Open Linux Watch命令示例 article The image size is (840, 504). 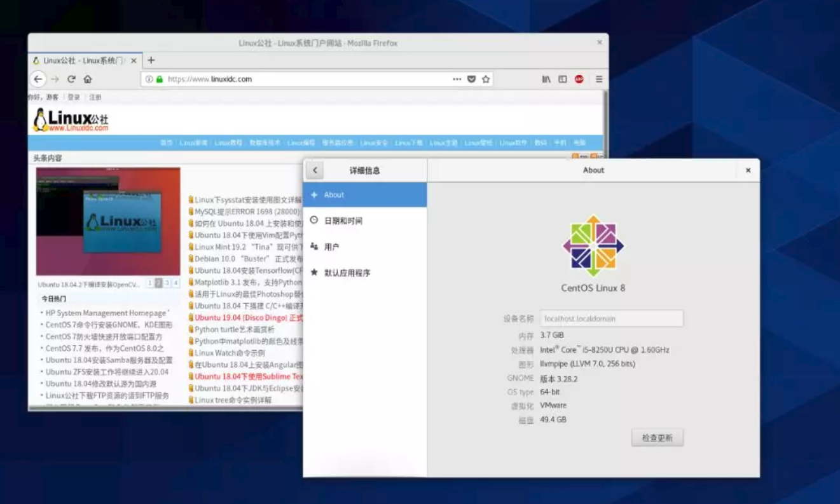[x=230, y=353]
